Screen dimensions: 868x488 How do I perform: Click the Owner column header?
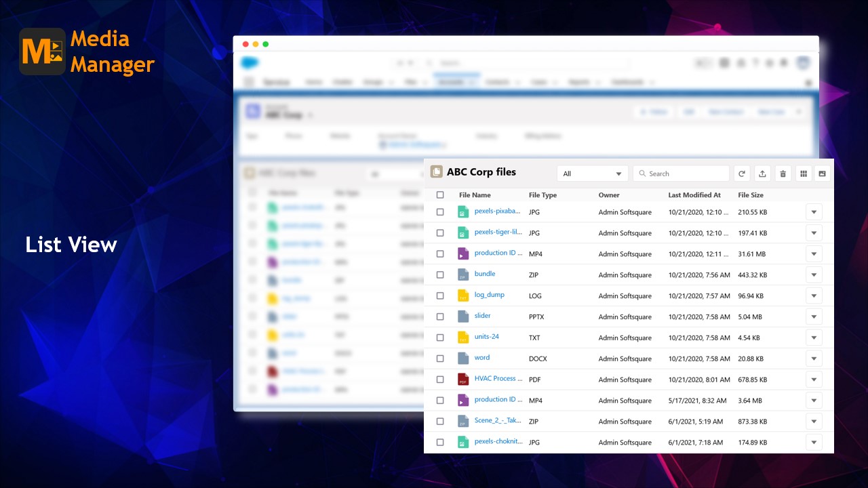pos(609,195)
